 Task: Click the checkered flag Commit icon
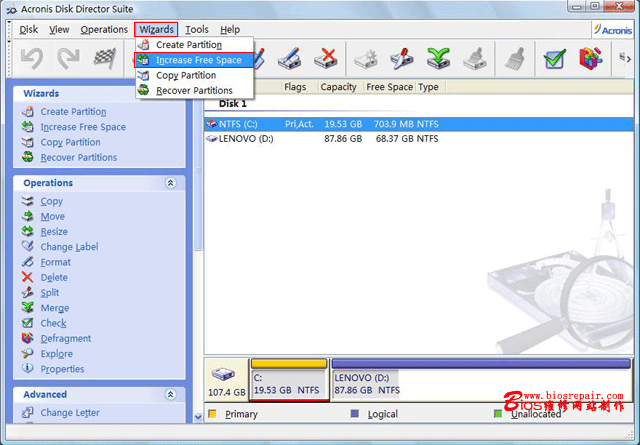pyautogui.click(x=105, y=59)
